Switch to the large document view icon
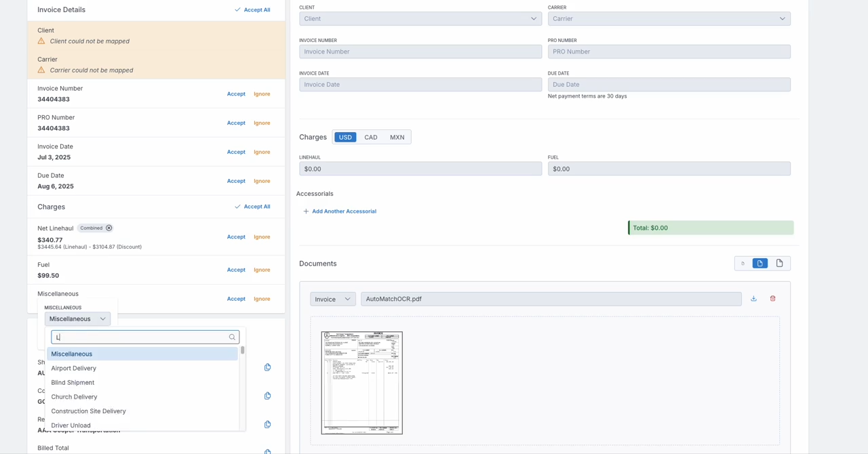 779,264
